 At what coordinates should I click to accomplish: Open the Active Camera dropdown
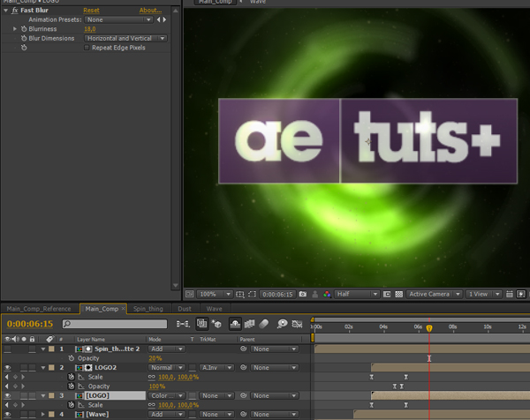[x=434, y=294]
